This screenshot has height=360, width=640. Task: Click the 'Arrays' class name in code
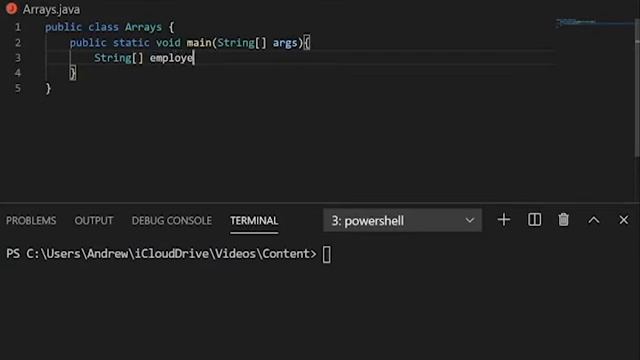pos(143,27)
